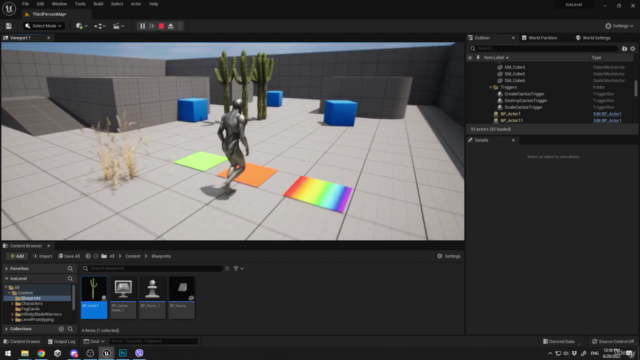
Task: Open Google Chrome from the Windows taskbar
Action: click(41, 353)
